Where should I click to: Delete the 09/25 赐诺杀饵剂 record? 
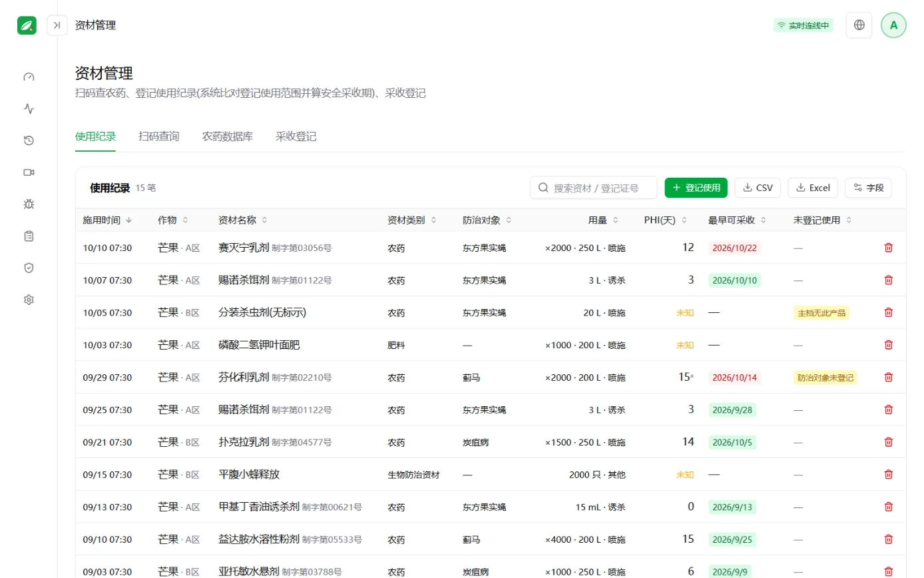click(x=888, y=410)
